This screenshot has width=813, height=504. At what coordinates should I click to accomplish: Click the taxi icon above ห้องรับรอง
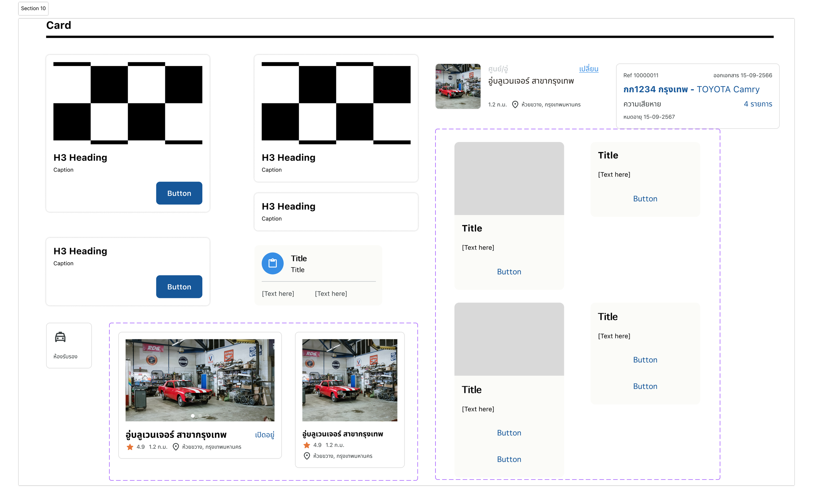60,337
